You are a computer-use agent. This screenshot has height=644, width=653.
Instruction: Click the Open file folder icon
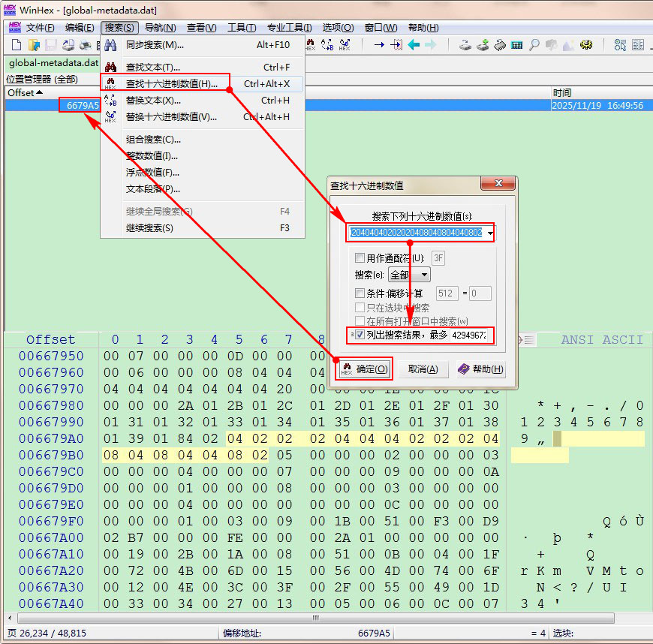coord(33,45)
